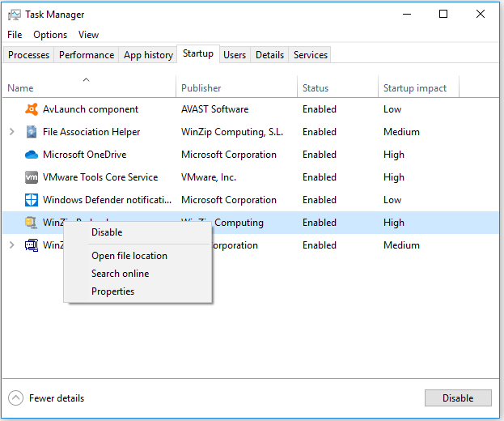Click the Fewer details link
Screen dimensions: 504x421
(x=57, y=398)
